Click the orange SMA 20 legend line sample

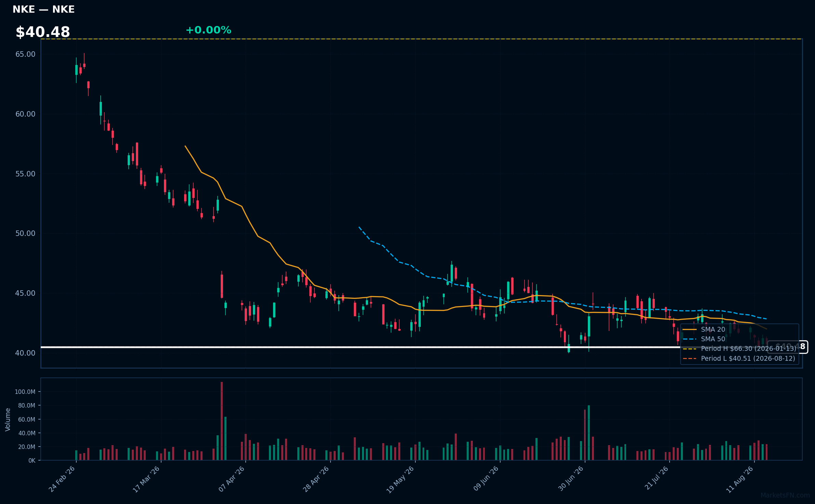coord(690,330)
